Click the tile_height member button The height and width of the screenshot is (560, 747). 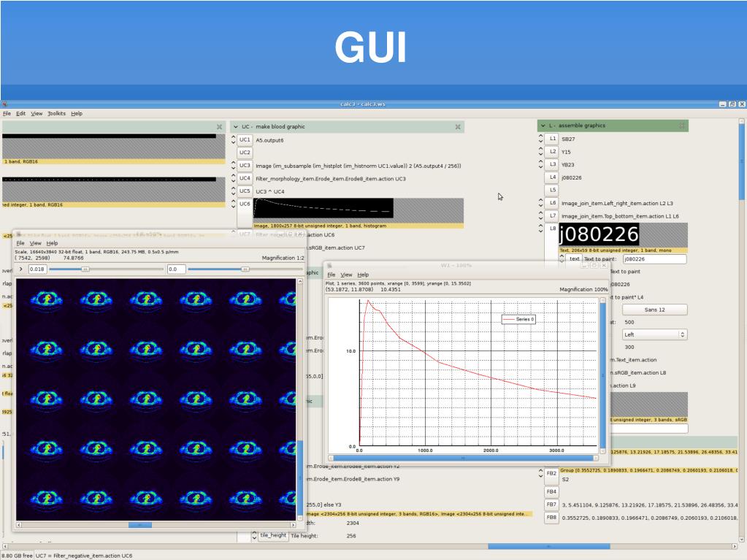click(273, 536)
